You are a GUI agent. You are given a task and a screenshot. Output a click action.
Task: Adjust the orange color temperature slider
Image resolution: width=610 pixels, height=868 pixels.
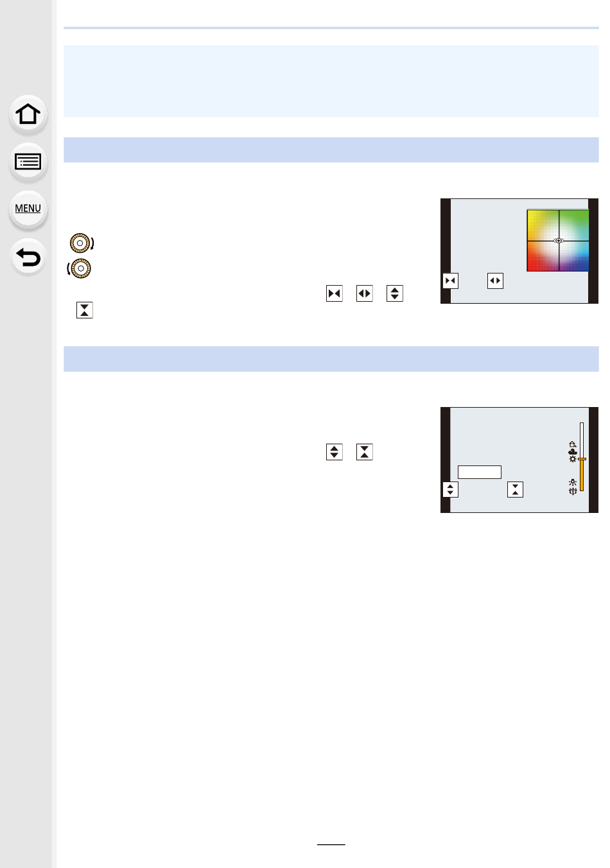(582, 457)
